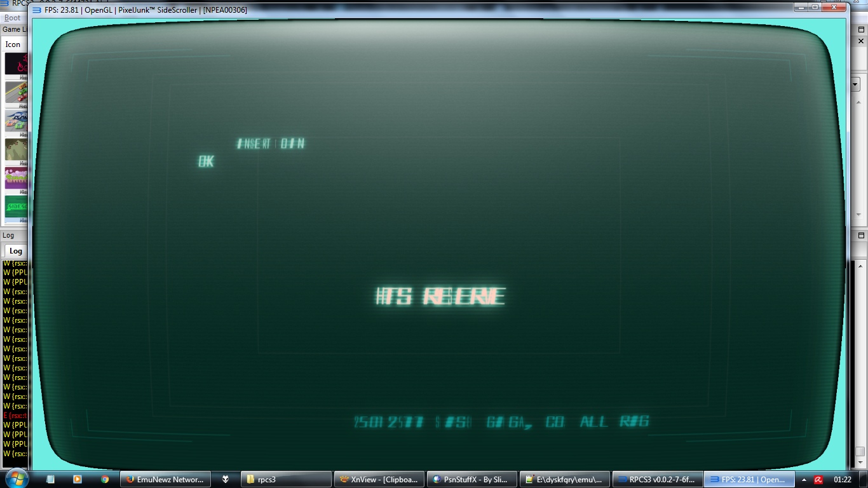Click the antivirus tray icon
This screenshot has height=488, width=868.
(x=819, y=480)
